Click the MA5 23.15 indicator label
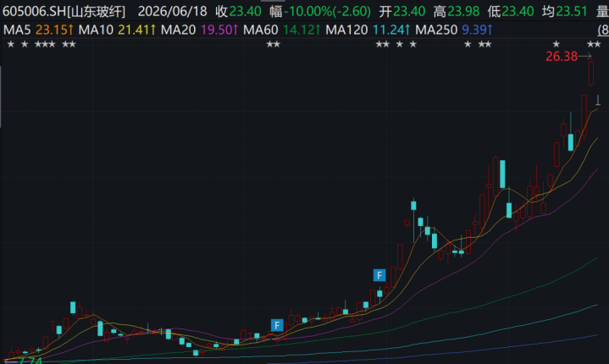The height and width of the screenshot is (364, 609). pyautogui.click(x=38, y=30)
